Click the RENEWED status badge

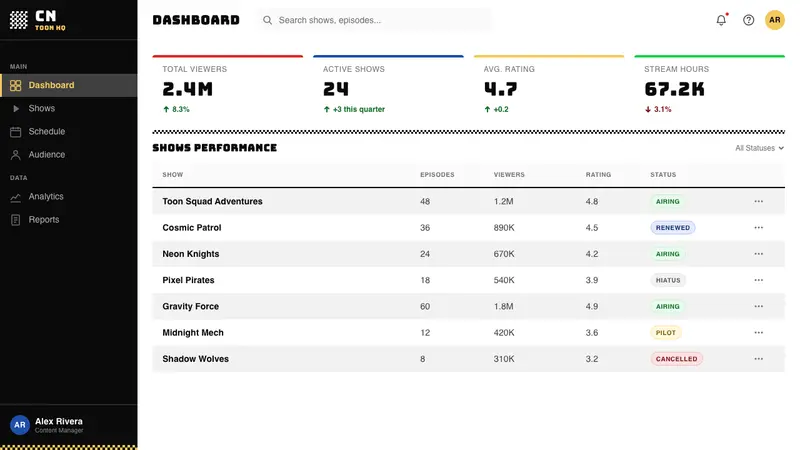[x=672, y=228]
